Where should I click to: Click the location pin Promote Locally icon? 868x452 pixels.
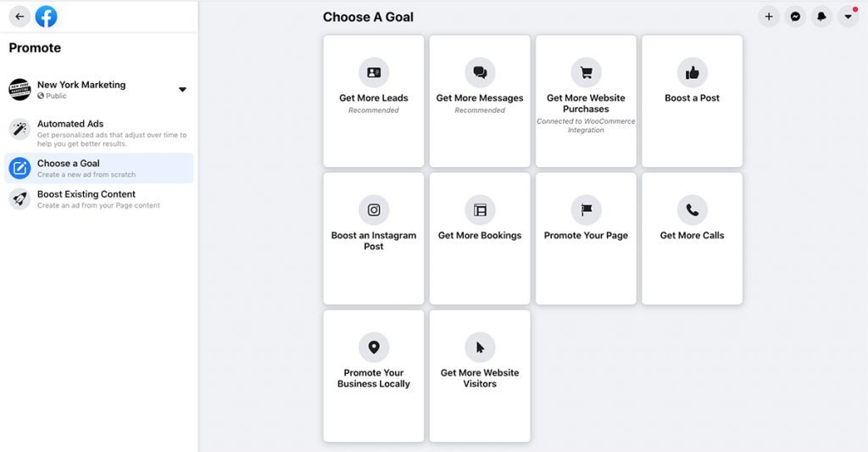point(374,348)
